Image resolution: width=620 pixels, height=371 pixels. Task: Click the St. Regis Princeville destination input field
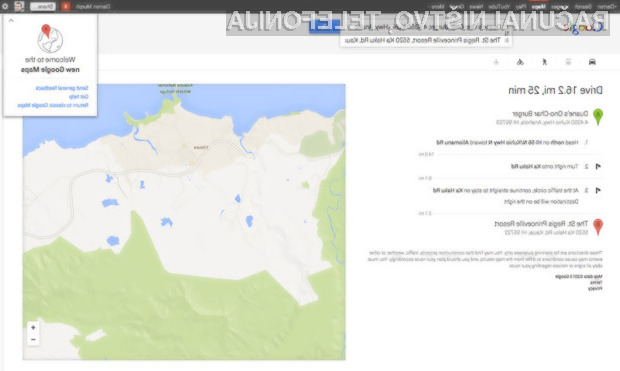[425, 40]
